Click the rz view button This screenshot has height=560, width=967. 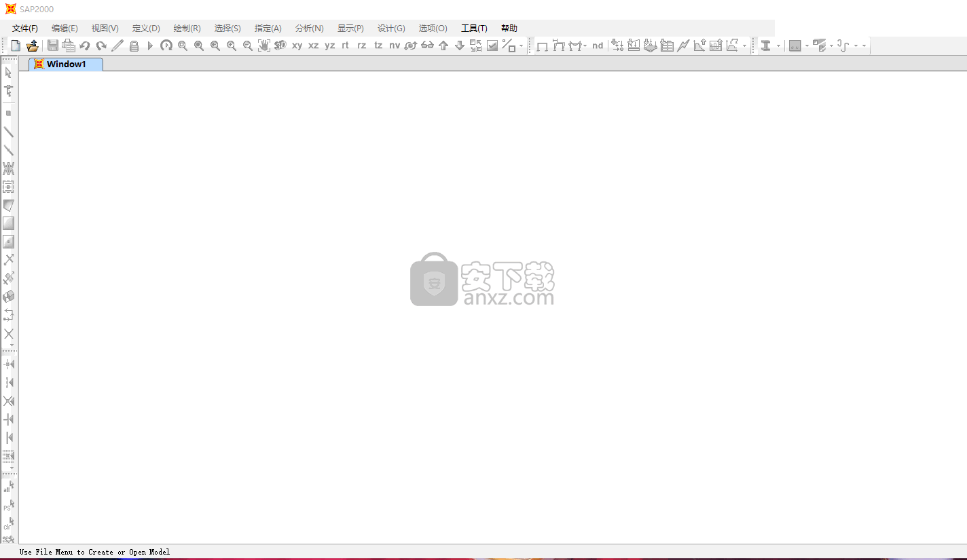point(362,45)
